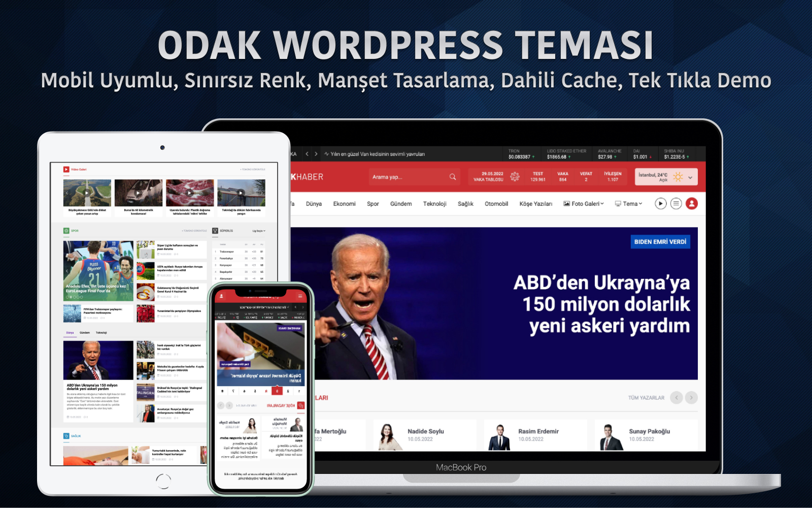Click right arrow of Video Galeri carousel
This screenshot has width=812, height=508.
pyautogui.click(x=262, y=193)
